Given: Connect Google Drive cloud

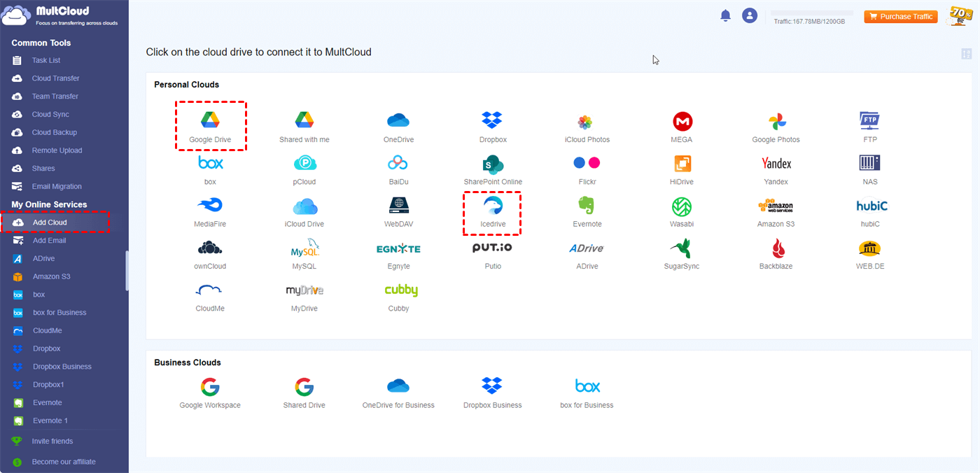Looking at the screenshot, I should pos(210,126).
